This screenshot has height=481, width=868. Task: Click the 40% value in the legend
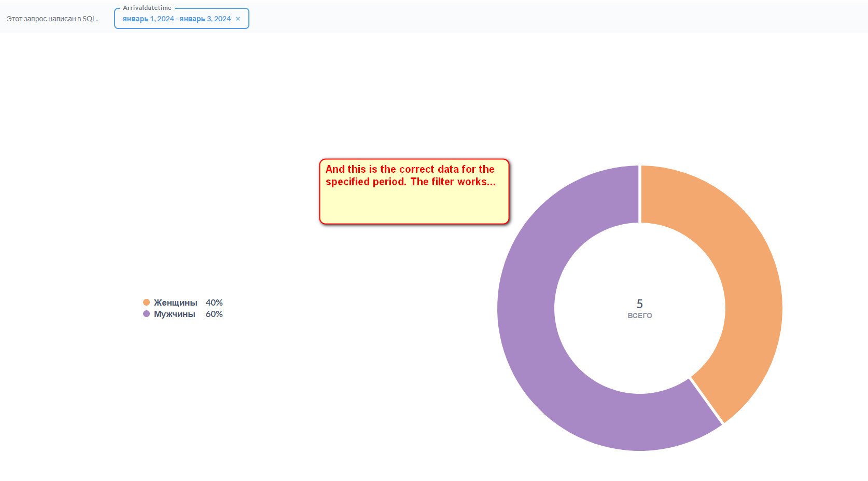coord(214,303)
